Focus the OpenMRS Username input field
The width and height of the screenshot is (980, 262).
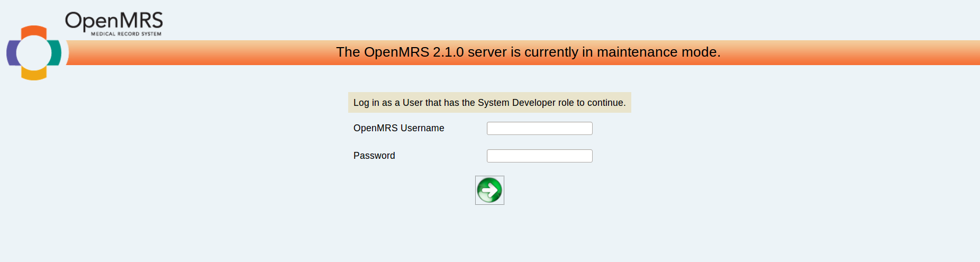point(539,128)
